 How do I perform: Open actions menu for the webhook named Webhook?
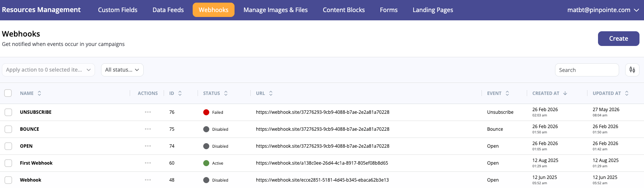(148, 180)
